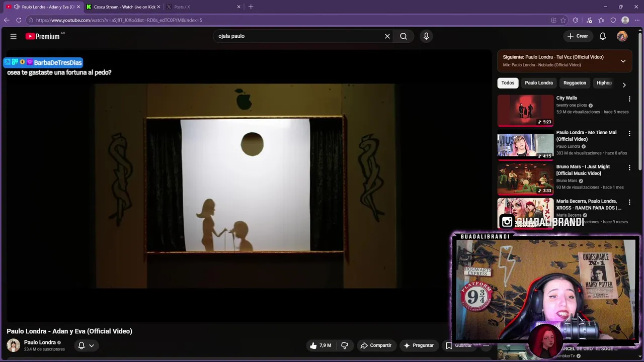This screenshot has width=644, height=362.
Task: Select the Paulo Londra filter chip
Action: click(x=539, y=83)
